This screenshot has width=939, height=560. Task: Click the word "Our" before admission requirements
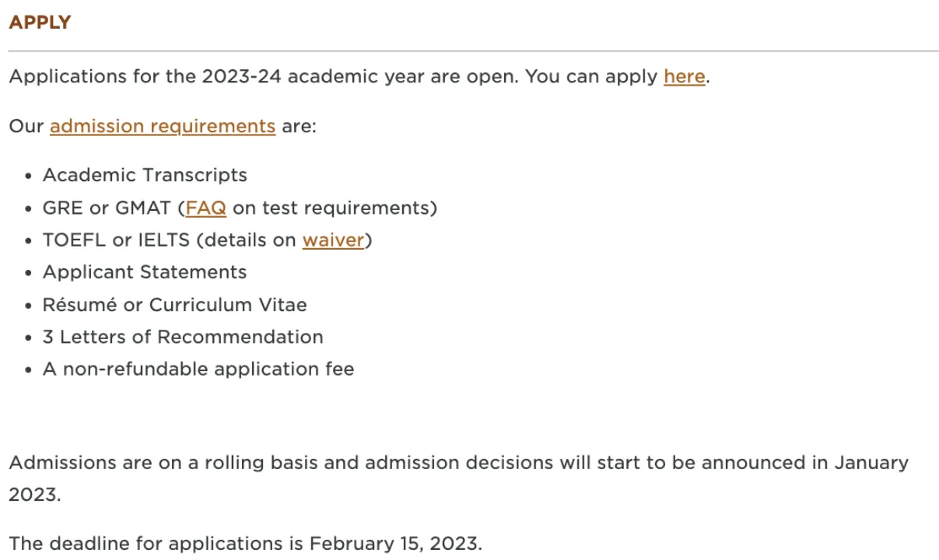(26, 126)
